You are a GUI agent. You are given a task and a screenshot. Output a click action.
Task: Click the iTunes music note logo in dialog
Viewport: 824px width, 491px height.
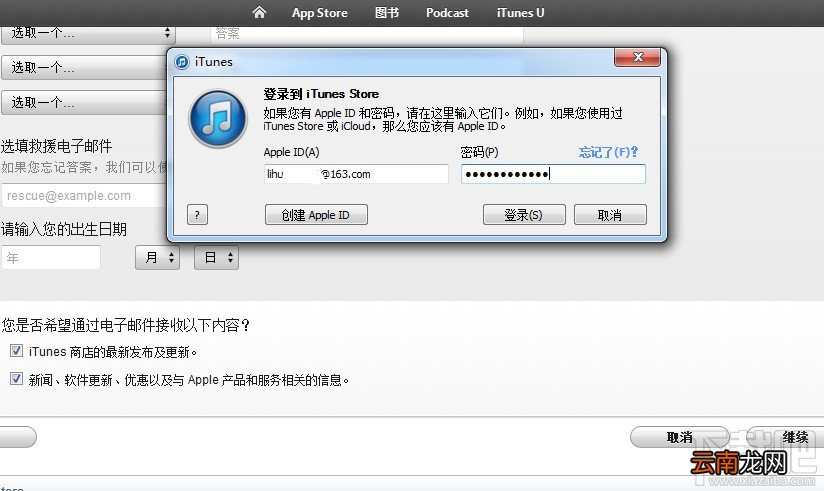(218, 118)
